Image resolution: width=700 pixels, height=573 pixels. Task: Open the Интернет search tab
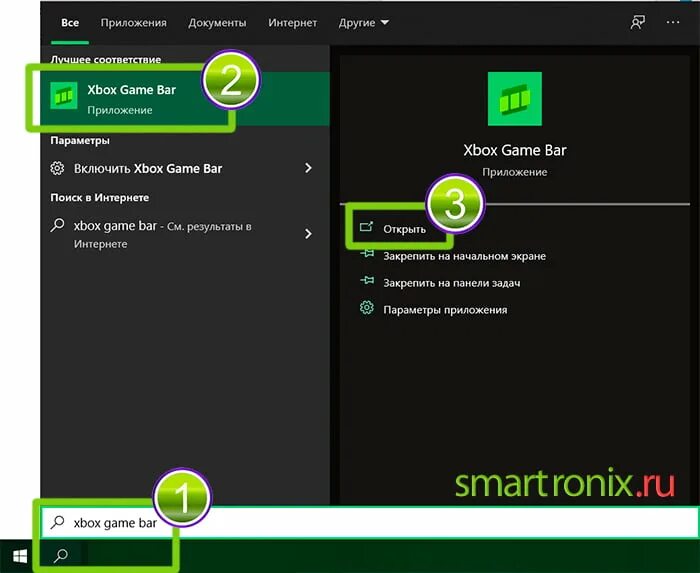click(292, 23)
